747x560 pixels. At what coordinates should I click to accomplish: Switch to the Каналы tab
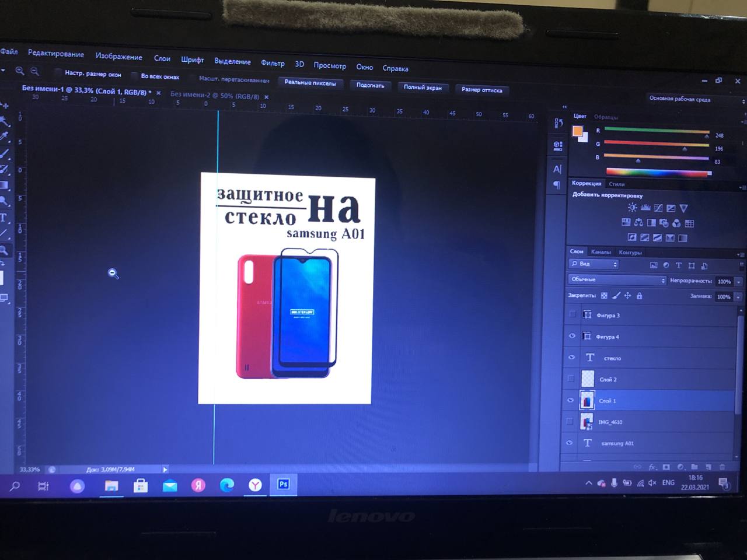tap(601, 252)
